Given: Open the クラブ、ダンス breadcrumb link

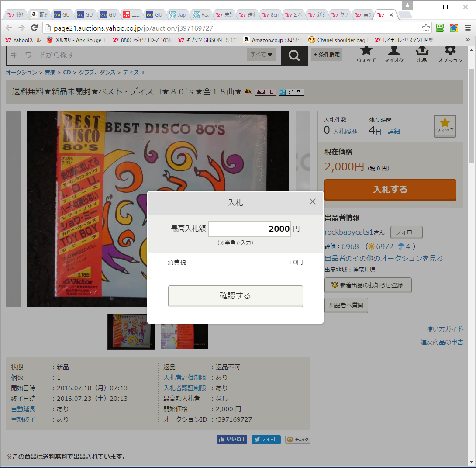Looking at the screenshot, I should click(97, 72).
